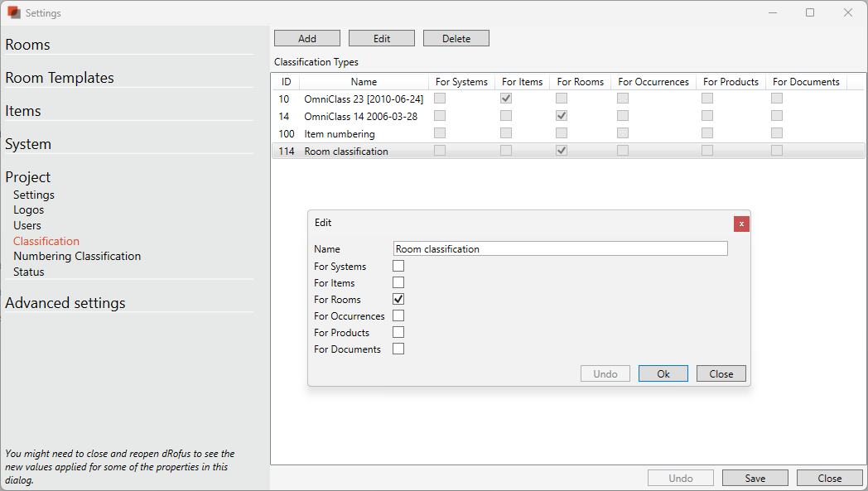
Task: Toggle For Occurrences in the Edit dialog
Action: [x=398, y=315]
